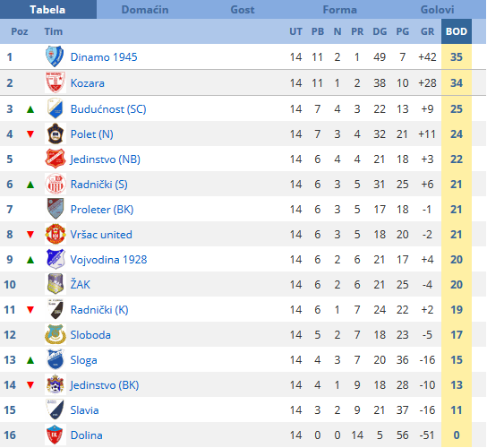This screenshot has width=487, height=448.
Task: Show the Golovi tab
Action: click(437, 10)
